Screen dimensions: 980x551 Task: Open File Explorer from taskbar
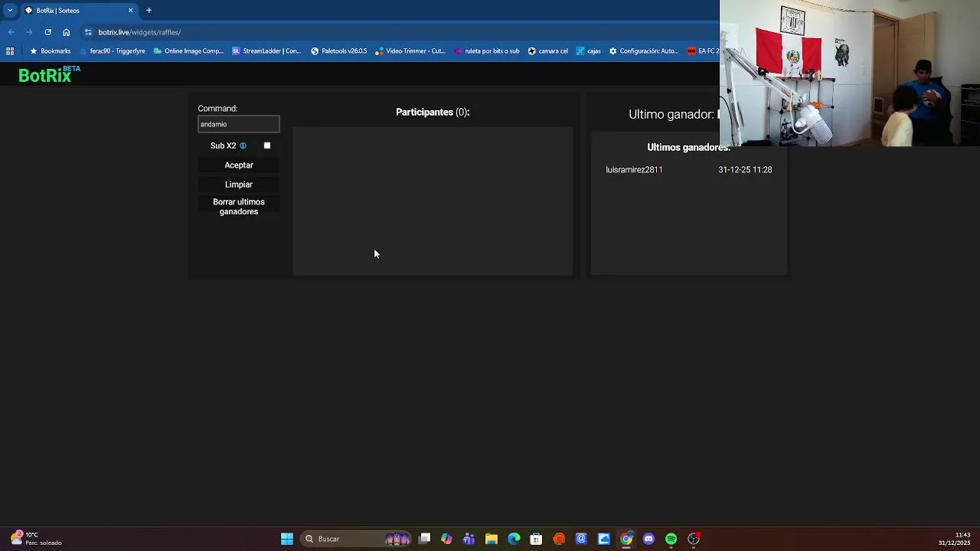coord(492,539)
